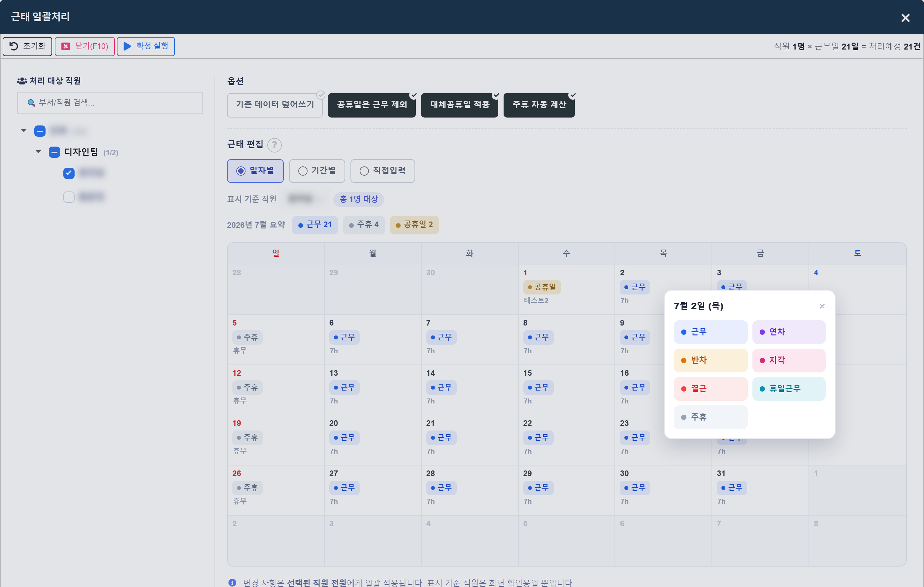924x587 pixels.
Task: Uncheck the first checked employee under 디자인팀
Action: pos(69,173)
